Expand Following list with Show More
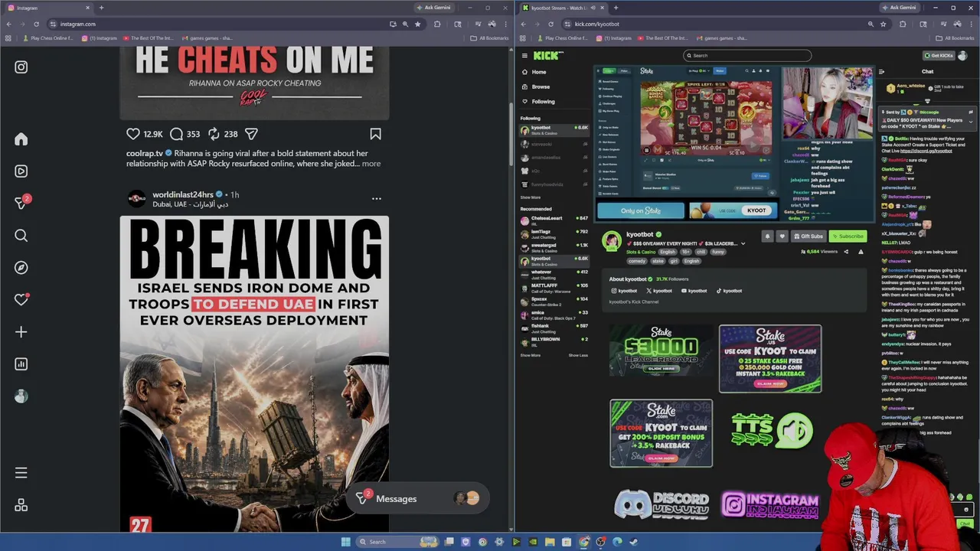Image resolution: width=980 pixels, height=551 pixels. click(x=530, y=197)
